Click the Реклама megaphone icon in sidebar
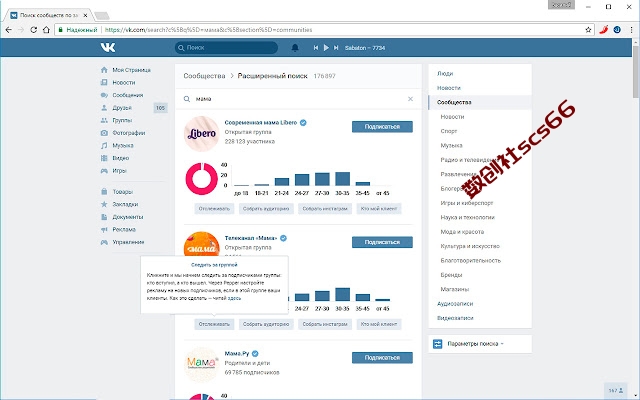Image resolution: width=640 pixels, height=400 pixels. [104, 229]
